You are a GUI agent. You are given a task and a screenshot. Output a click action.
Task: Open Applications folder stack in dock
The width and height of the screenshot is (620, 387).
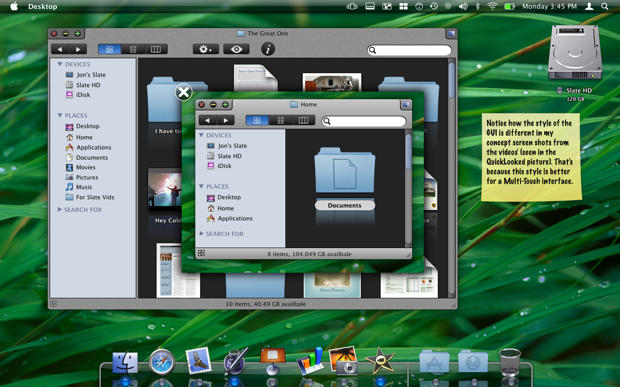[434, 361]
